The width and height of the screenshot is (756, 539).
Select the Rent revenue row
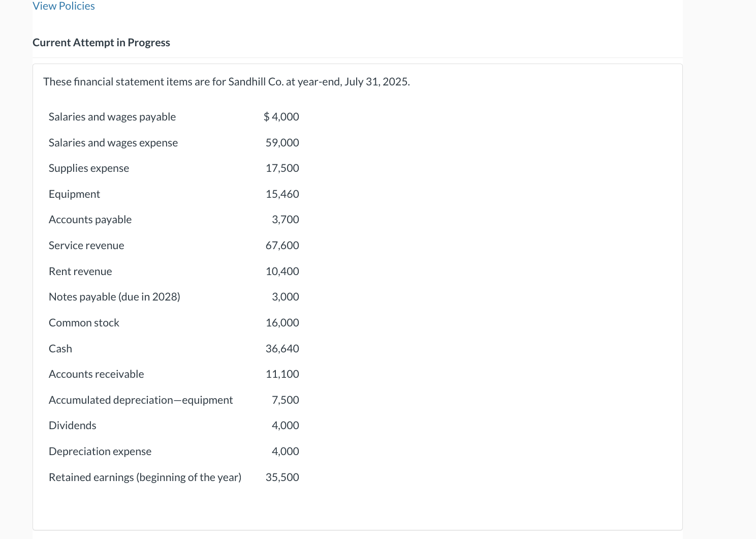(80, 271)
